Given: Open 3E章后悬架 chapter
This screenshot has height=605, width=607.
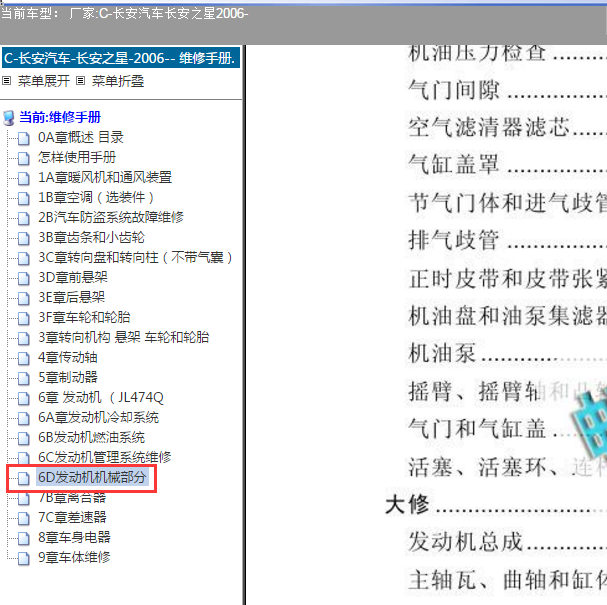Looking at the screenshot, I should point(71,297).
